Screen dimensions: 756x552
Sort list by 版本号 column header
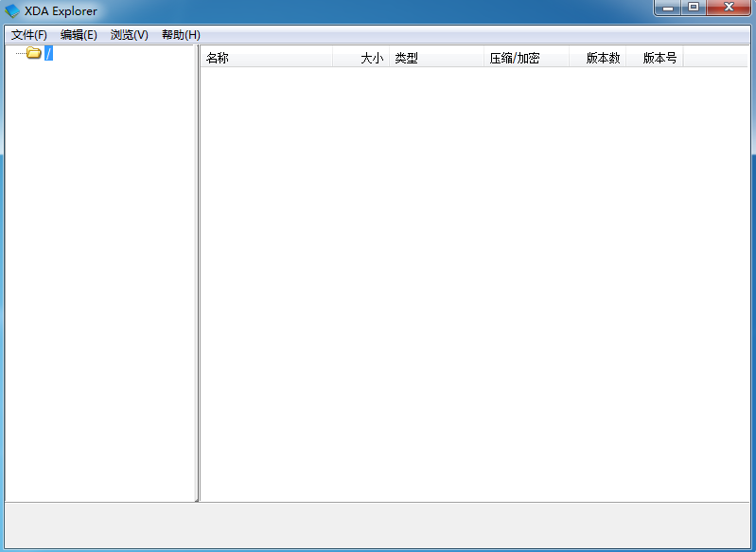654,58
